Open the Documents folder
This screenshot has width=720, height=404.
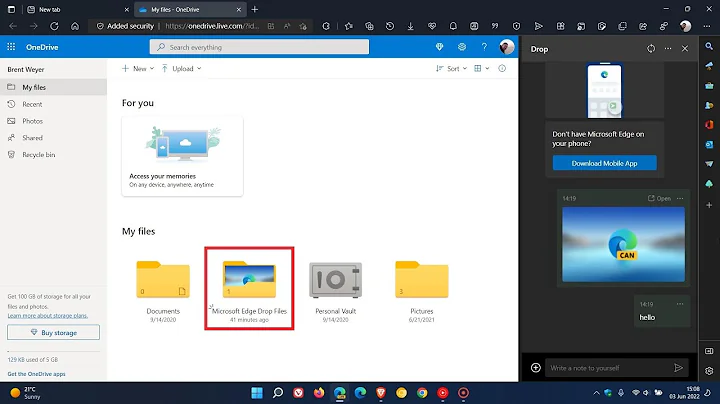163,290
